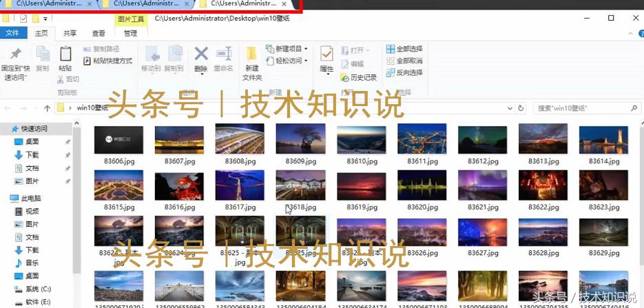Viewport: 644px width, 308px height.
Task: Select thumbnail 83616.jpg red dragon
Action: point(179,186)
